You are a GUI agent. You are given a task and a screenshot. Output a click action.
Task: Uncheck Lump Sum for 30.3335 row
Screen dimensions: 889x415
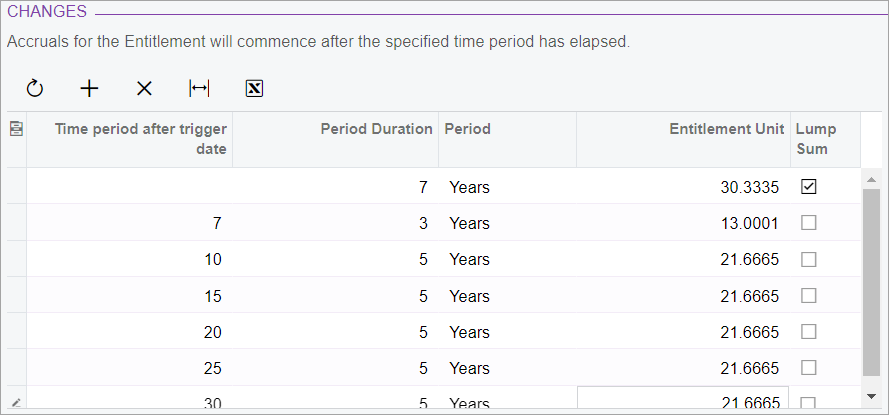point(808,187)
